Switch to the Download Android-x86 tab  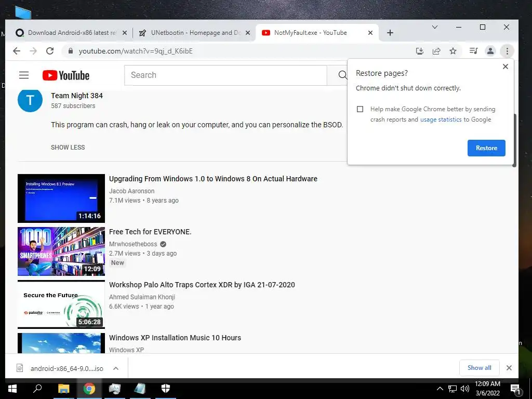click(72, 33)
